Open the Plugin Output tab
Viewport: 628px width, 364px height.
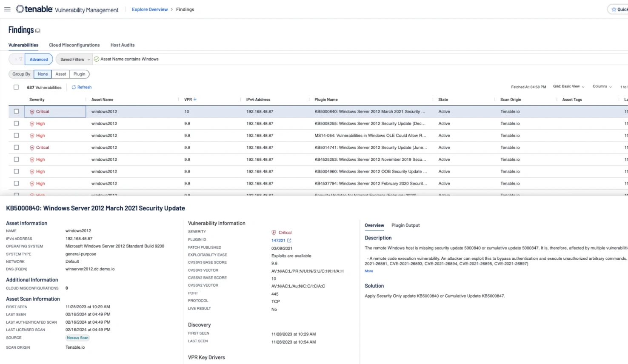[x=405, y=225]
